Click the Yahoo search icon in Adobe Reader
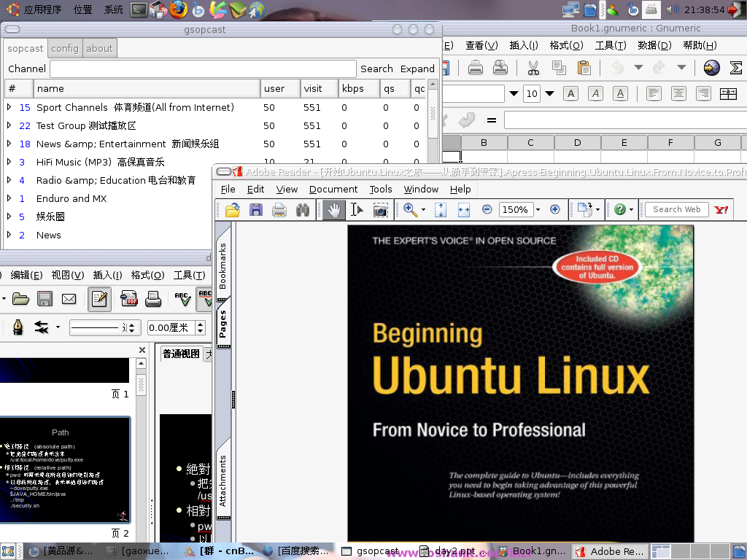747x560 pixels. pos(721,209)
